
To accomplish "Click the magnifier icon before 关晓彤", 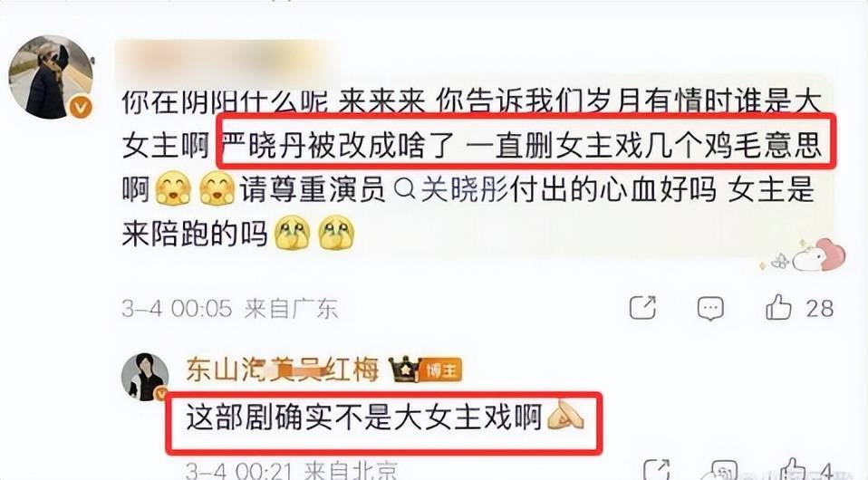I will [x=405, y=192].
